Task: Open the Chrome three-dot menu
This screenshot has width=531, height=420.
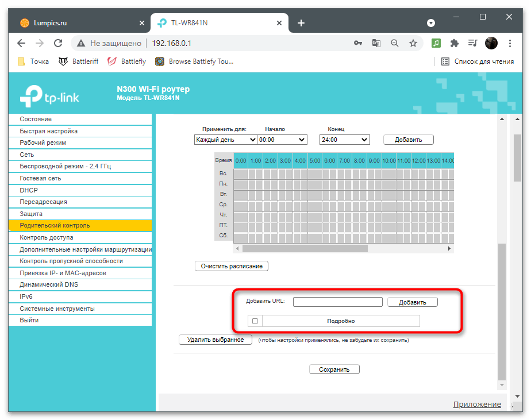Action: click(x=510, y=43)
